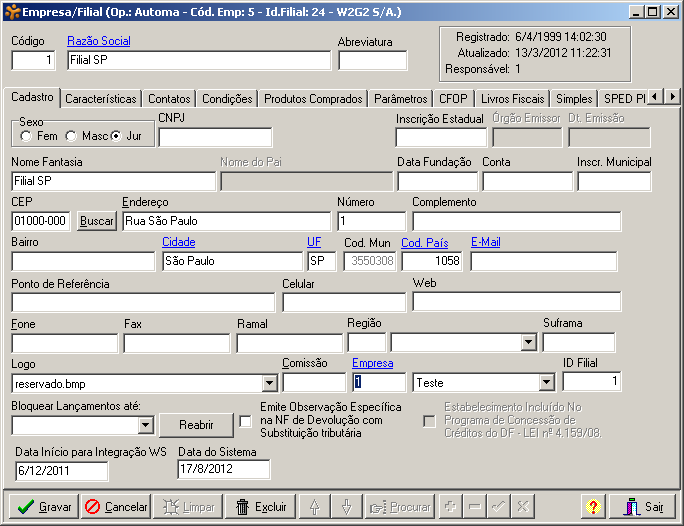
Task: Click the CNPJ input field
Action: [x=215, y=137]
